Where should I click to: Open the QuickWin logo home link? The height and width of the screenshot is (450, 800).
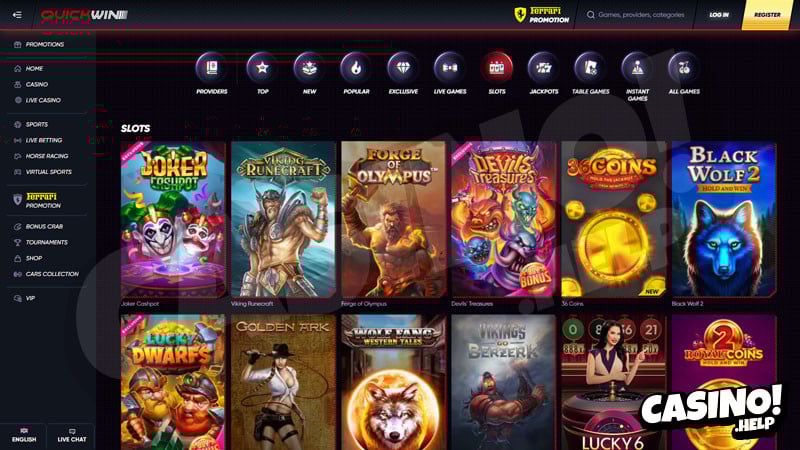click(84, 15)
